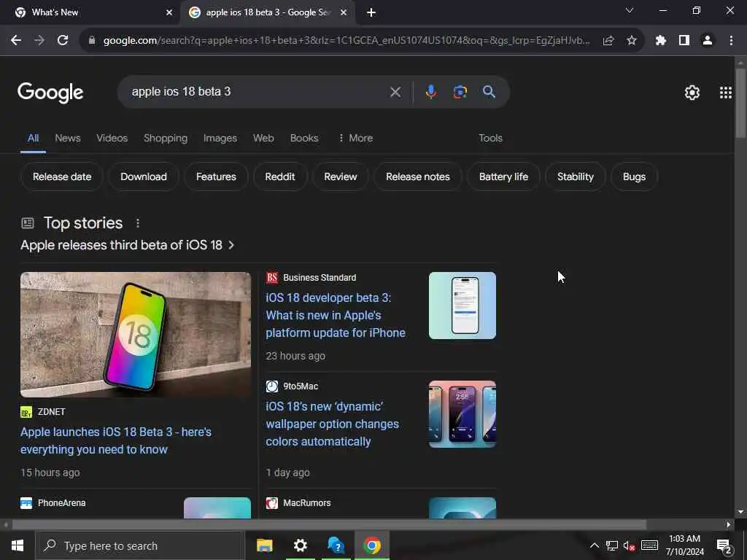Select the Videos results tab
This screenshot has height=560, width=747.
pyautogui.click(x=112, y=138)
